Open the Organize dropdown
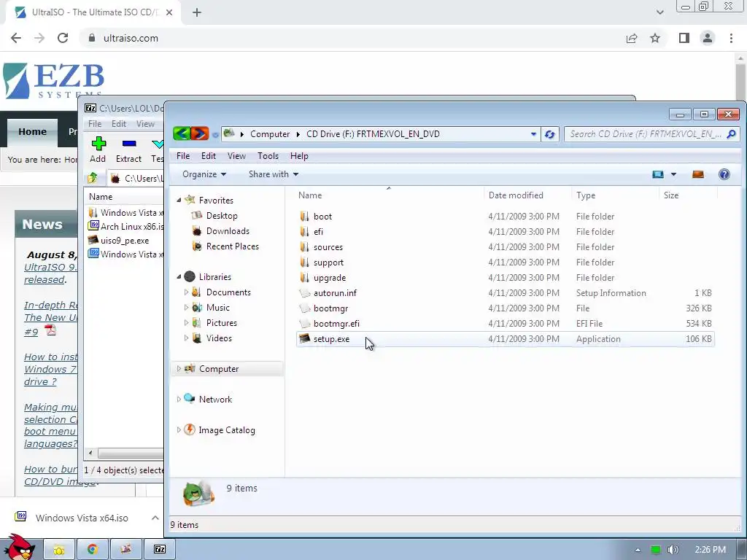Screen dimensions: 747x560 [x=204, y=174]
